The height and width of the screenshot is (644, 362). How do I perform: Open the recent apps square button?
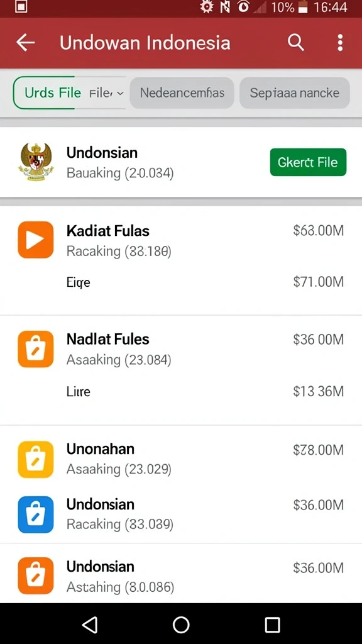pos(272,625)
